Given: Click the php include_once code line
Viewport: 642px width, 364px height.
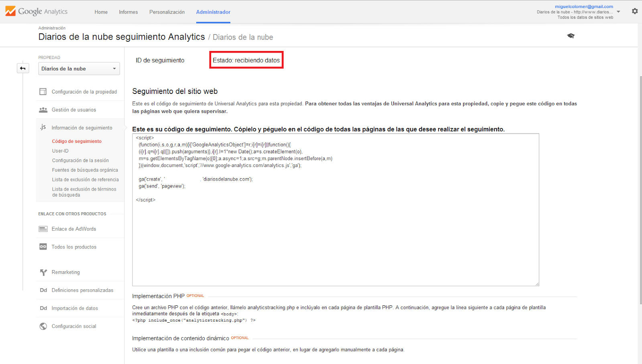Looking at the screenshot, I should click(x=194, y=320).
